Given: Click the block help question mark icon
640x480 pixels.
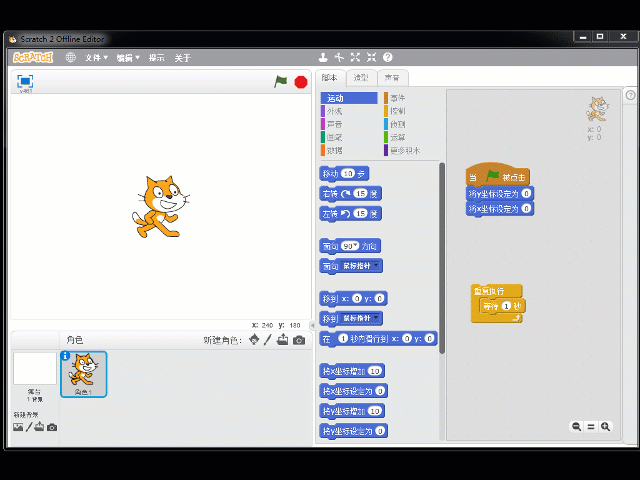Looking at the screenshot, I should [388, 58].
